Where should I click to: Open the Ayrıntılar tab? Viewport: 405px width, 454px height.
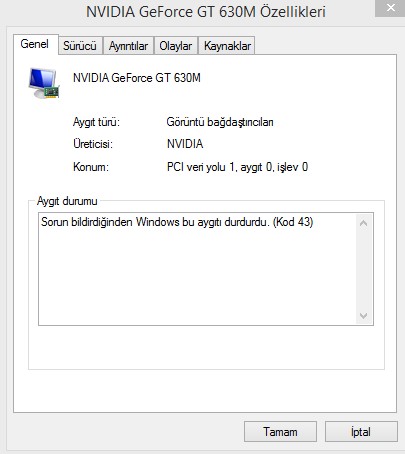[128, 46]
